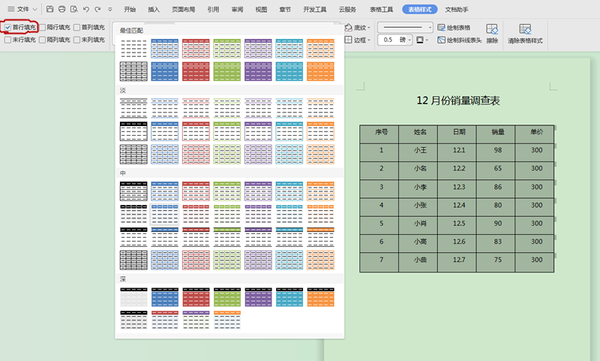This screenshot has height=361, width=600.
Task: Open the 页面布局 tab
Action: [x=183, y=9]
